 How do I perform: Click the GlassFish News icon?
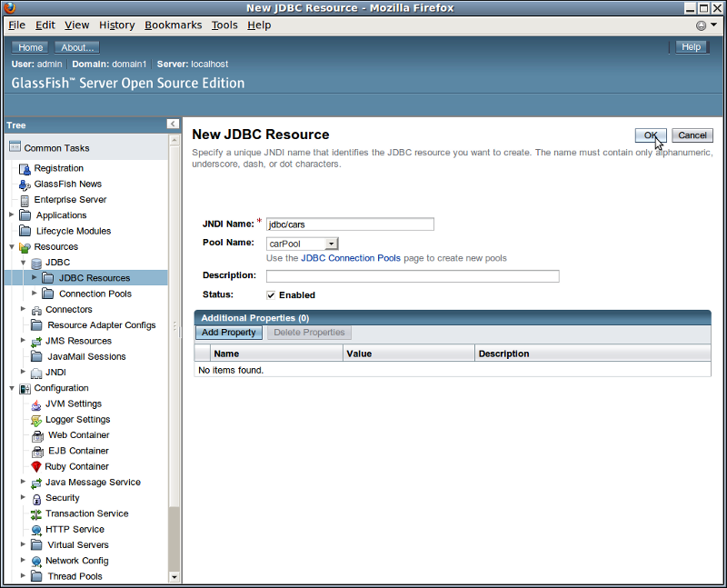pos(25,184)
